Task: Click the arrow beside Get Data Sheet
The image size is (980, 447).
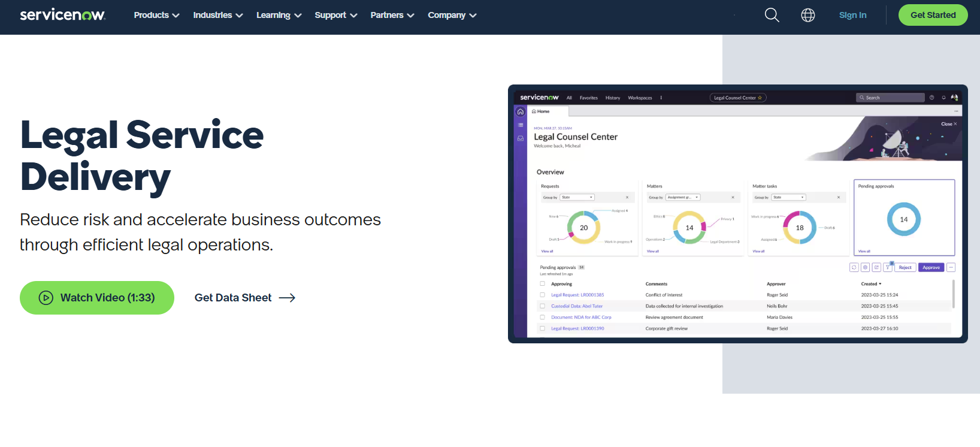Action: pyautogui.click(x=287, y=298)
